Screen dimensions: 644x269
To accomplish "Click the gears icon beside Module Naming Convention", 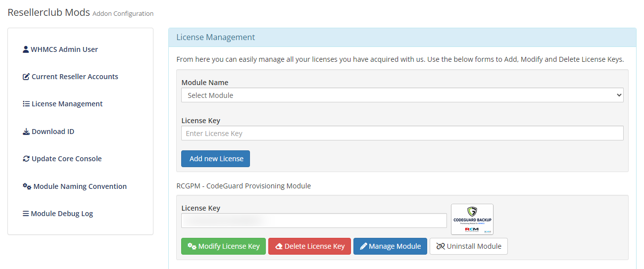I will click(27, 186).
